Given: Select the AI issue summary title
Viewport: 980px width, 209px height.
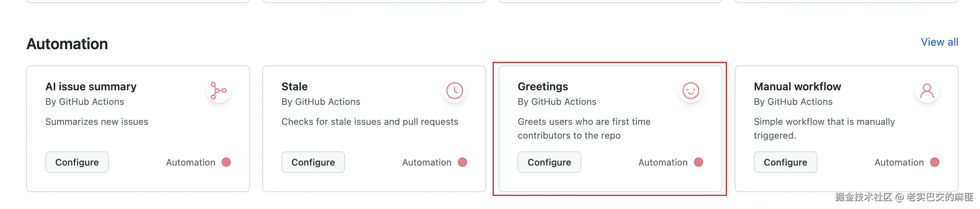Looking at the screenshot, I should click(91, 86).
